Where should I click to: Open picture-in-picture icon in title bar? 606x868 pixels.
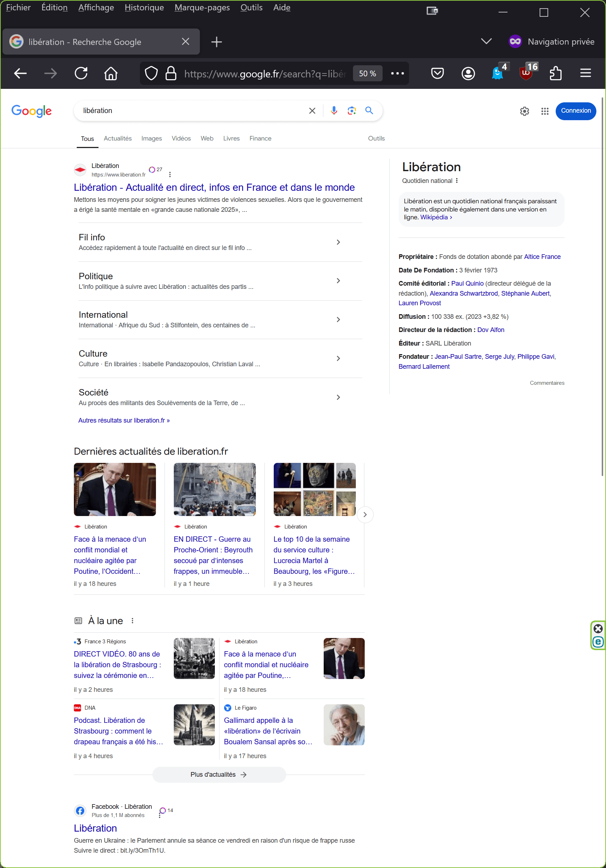432,11
